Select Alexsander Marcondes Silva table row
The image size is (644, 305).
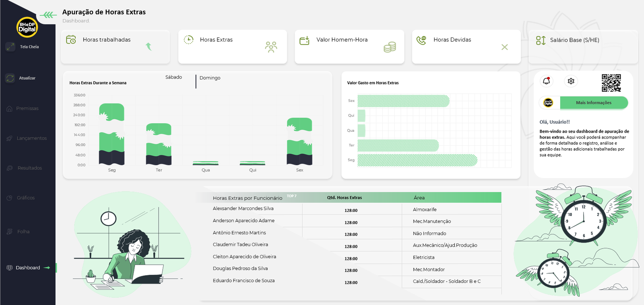243,209
